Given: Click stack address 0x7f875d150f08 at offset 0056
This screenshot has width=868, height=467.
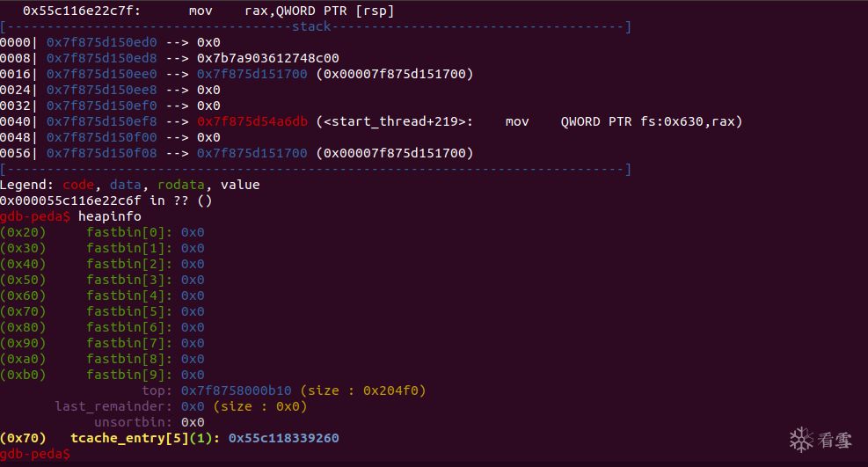Looking at the screenshot, I should (x=102, y=153).
